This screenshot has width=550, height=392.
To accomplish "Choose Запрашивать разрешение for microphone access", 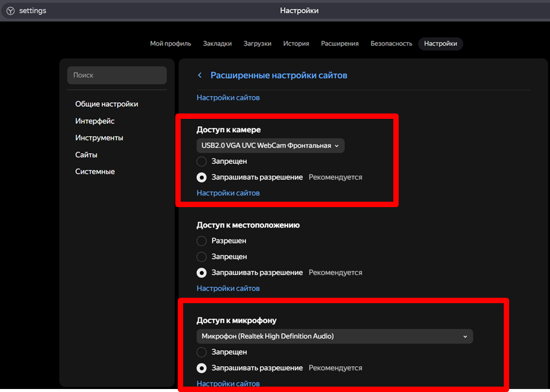I will 202,368.
